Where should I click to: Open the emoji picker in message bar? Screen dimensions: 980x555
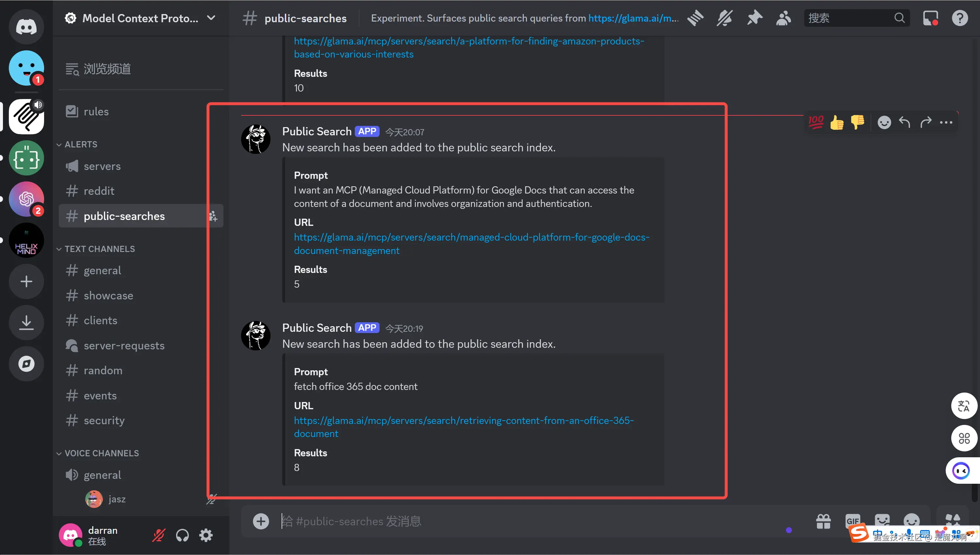tap(911, 521)
